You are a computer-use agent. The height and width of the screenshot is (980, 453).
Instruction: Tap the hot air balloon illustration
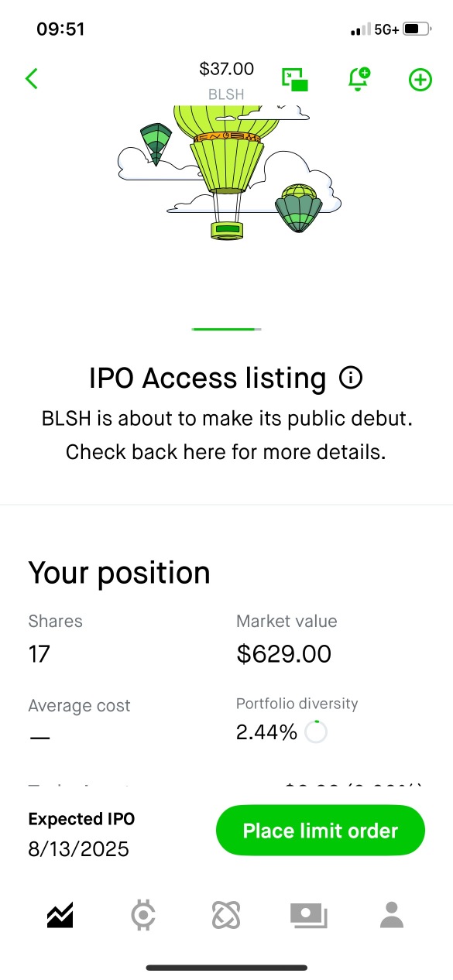tap(230, 170)
